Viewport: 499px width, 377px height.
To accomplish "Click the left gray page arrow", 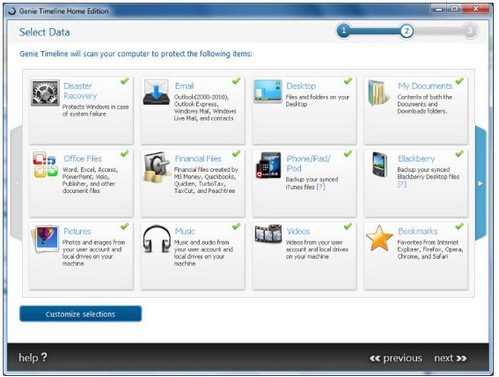I will 16,183.
